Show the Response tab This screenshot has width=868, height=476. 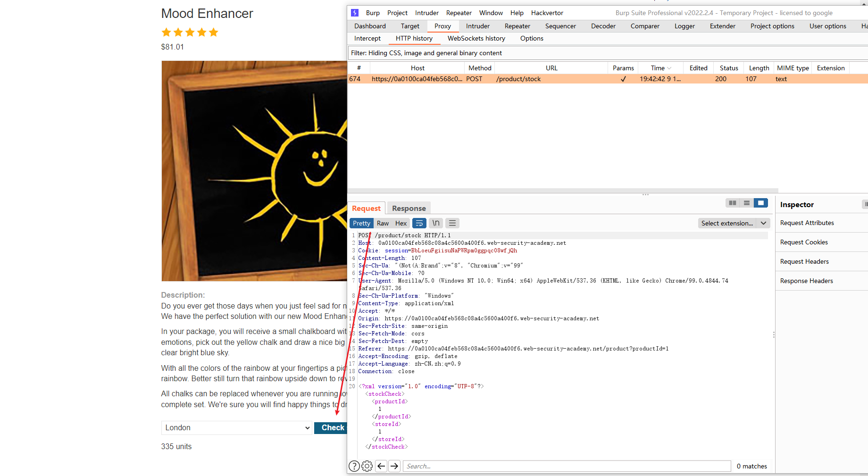409,208
